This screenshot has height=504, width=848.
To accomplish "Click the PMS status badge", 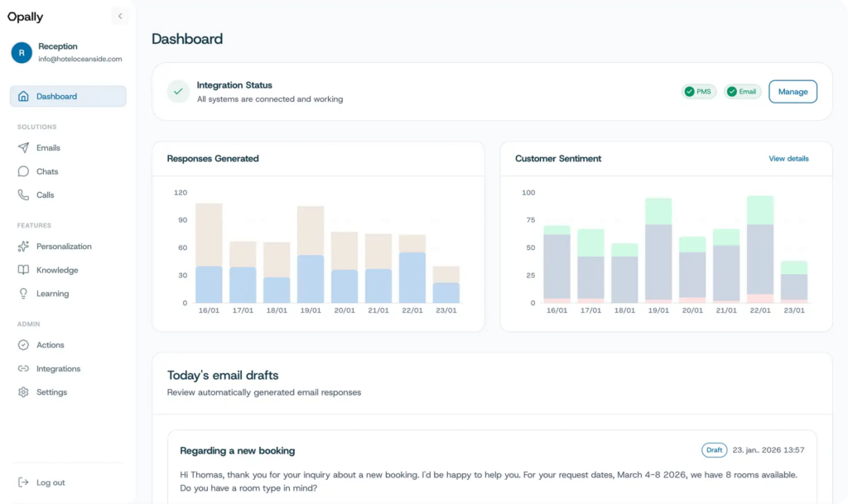I will click(x=699, y=92).
